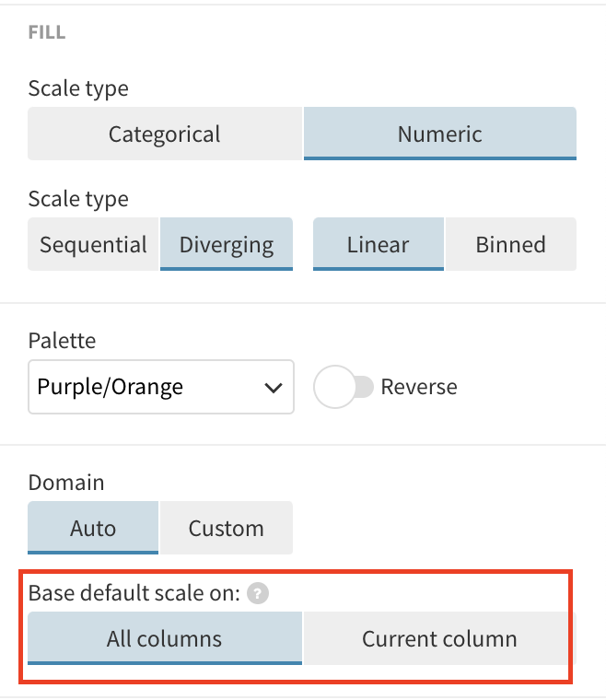Click the Scale type label above Categorical

[x=78, y=88]
